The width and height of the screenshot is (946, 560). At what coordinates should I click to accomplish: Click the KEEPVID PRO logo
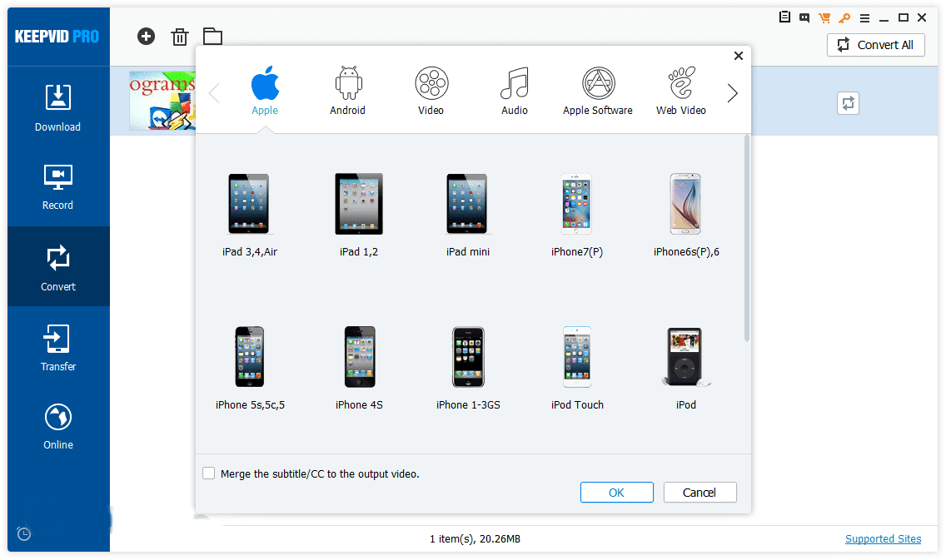click(x=57, y=36)
